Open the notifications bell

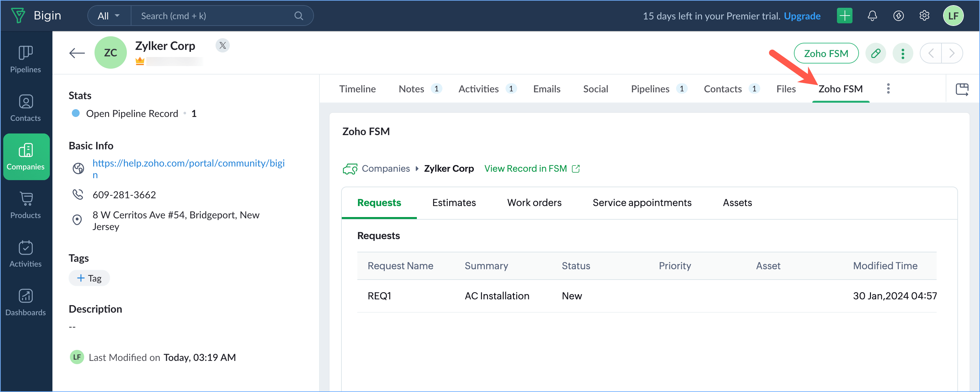872,16
